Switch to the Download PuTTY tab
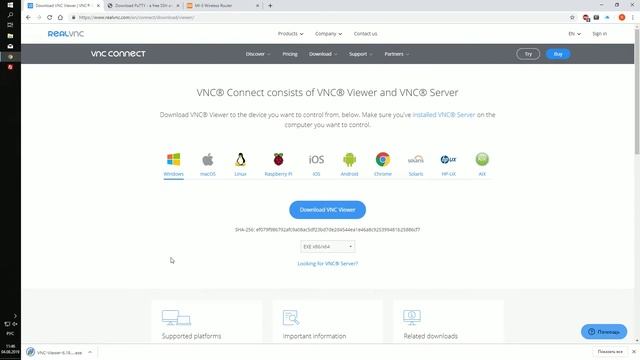Screen dimensions: 640x360 [143, 6]
